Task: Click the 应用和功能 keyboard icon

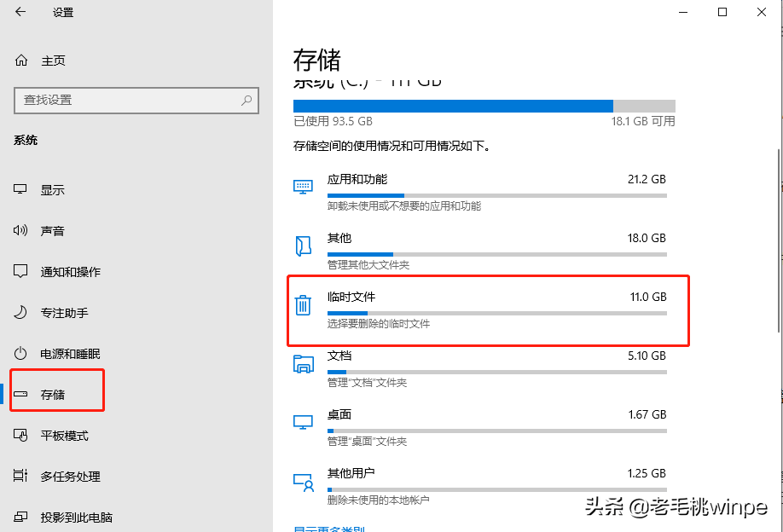Action: (303, 187)
